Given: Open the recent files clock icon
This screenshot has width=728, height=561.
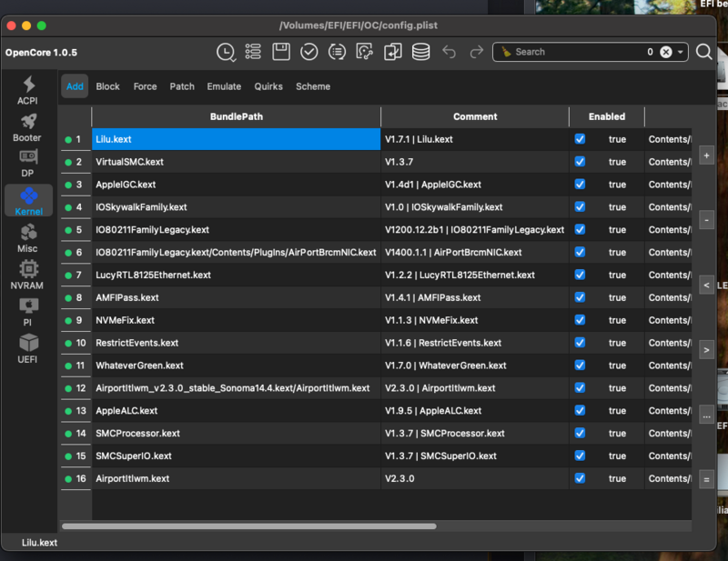Looking at the screenshot, I should [x=227, y=52].
